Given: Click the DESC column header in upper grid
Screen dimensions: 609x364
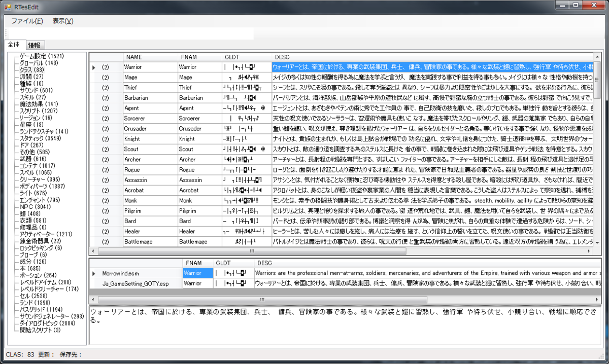Looking at the screenshot, I should (432, 57).
